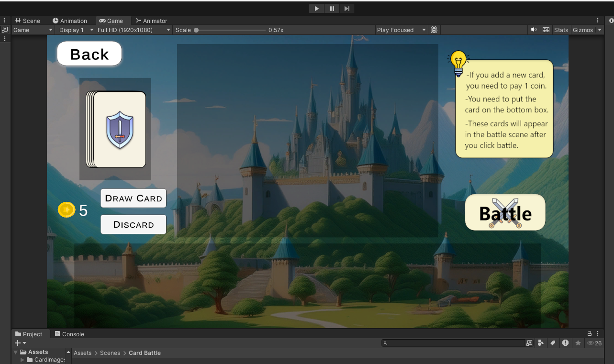This screenshot has height=364, width=614.
Task: Toggle the Stats overlay
Action: (561, 30)
